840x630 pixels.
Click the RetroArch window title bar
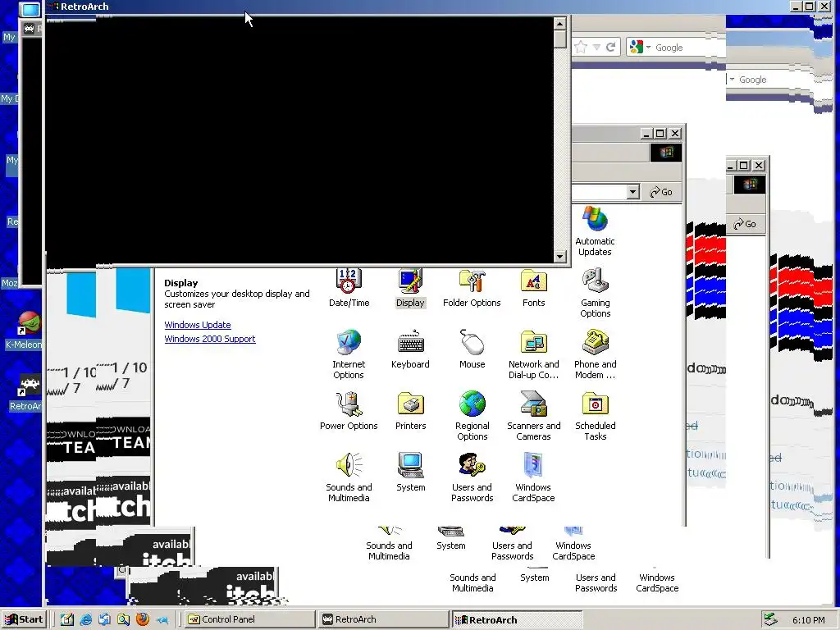click(418, 7)
